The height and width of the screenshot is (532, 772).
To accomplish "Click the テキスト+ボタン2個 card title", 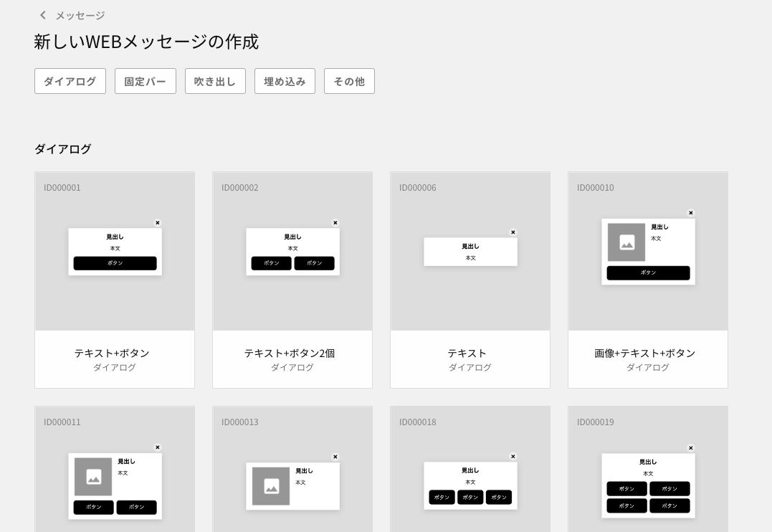I will tap(290, 353).
